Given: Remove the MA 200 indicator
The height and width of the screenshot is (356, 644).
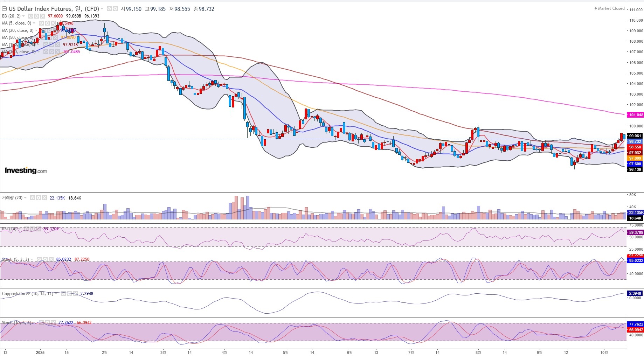Looking at the screenshot, I should pyautogui.click(x=57, y=52).
